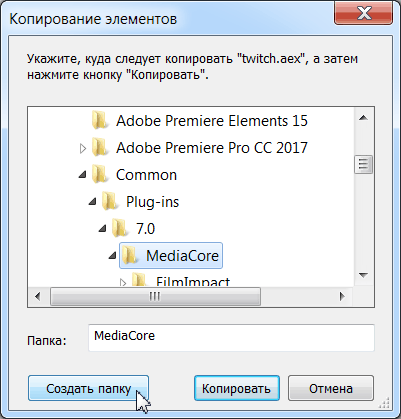Click the 7.0 folder icon
Viewport: 401px width, 419px height.
pyautogui.click(x=120, y=228)
